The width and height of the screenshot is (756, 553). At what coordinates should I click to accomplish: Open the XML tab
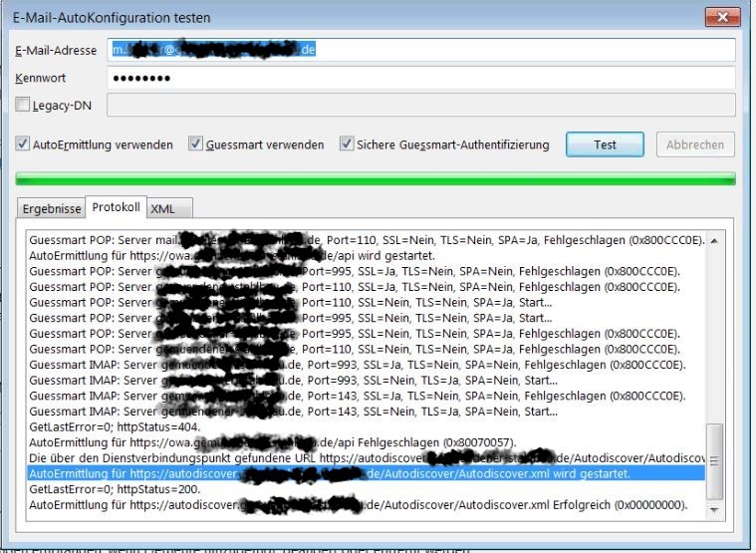[169, 209]
